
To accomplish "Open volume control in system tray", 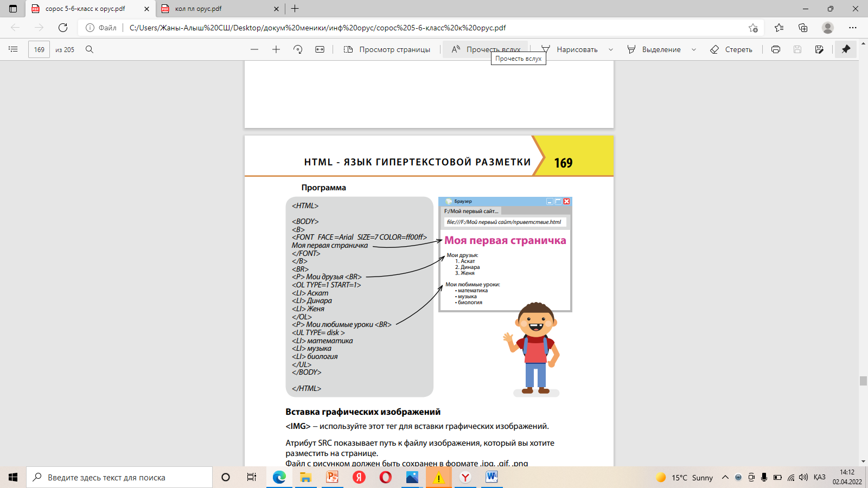I will [x=803, y=477].
